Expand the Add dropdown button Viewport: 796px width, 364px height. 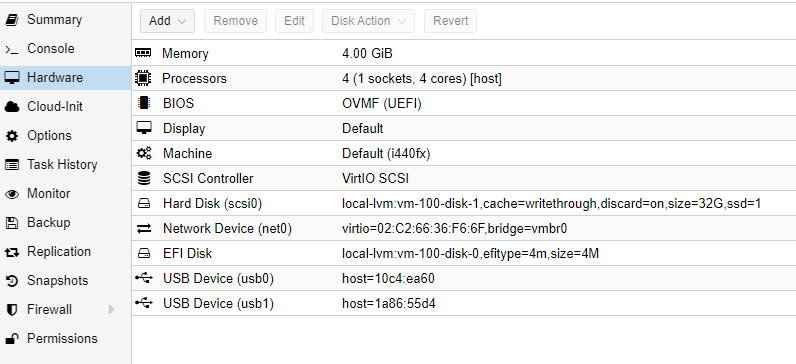(x=168, y=21)
